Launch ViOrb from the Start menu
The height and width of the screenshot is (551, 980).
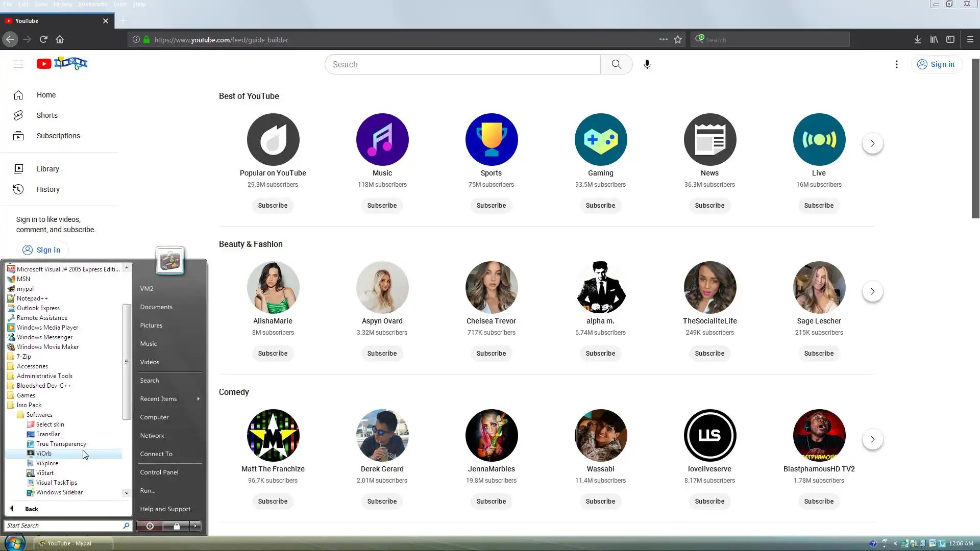tap(44, 454)
